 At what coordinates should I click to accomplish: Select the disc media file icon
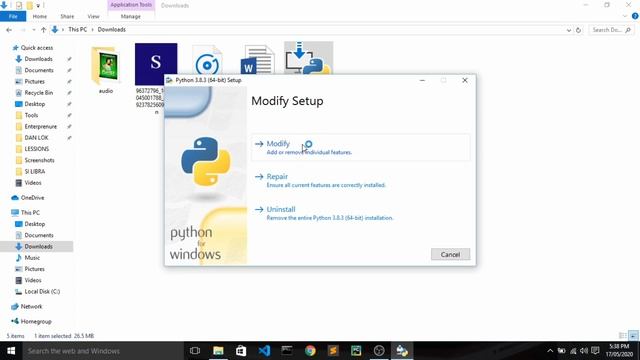(x=207, y=61)
